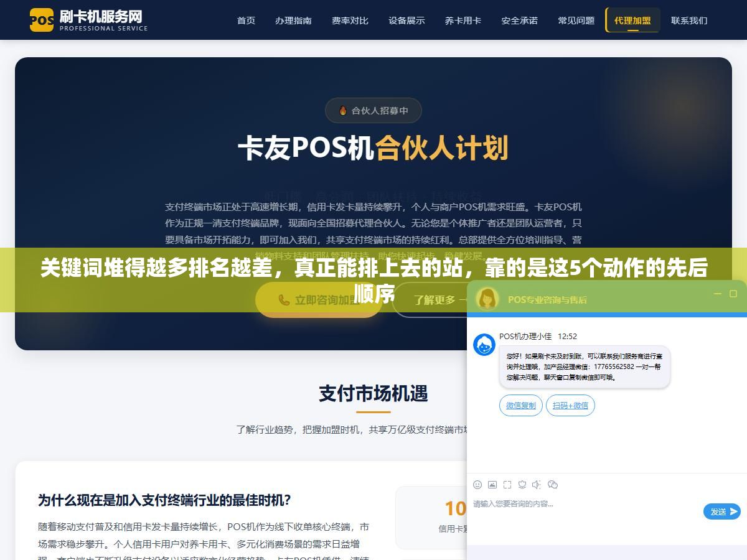Image resolution: width=747 pixels, height=560 pixels.
Task: Maximize the chat widget window
Action: pos(733,294)
